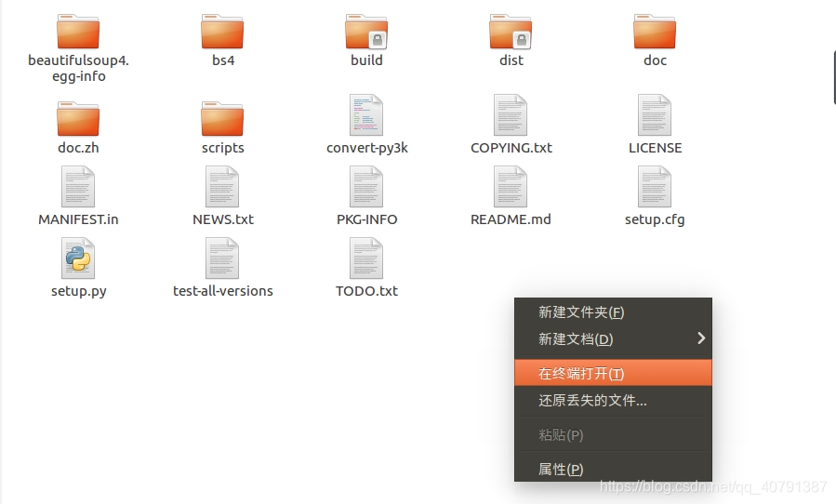Select the setup.cfg file icon
The image size is (836, 504).
click(x=654, y=187)
